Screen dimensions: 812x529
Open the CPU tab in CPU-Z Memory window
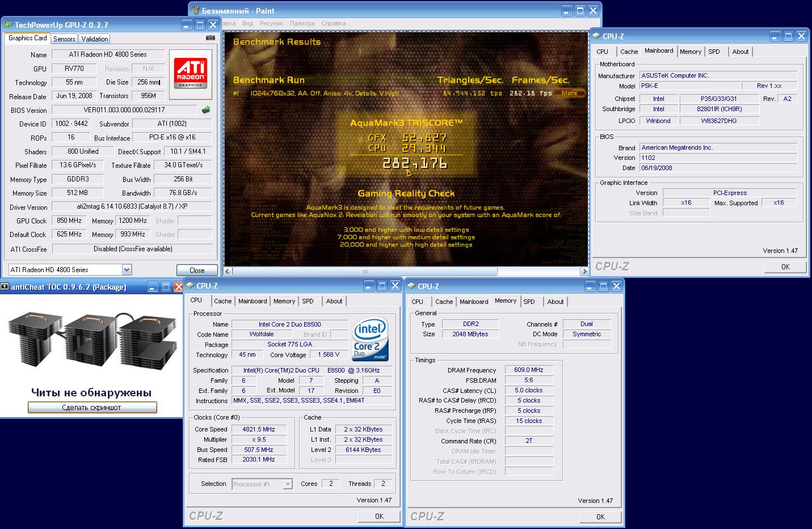pos(418,302)
